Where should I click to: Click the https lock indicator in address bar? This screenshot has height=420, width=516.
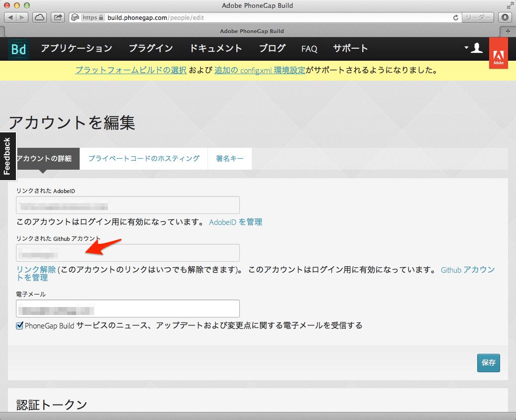pyautogui.click(x=93, y=17)
